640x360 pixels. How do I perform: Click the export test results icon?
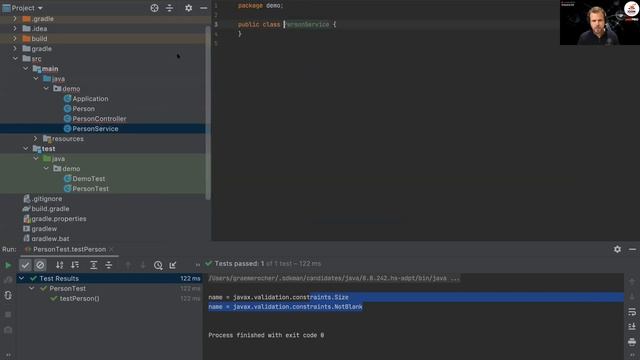pos(173,265)
